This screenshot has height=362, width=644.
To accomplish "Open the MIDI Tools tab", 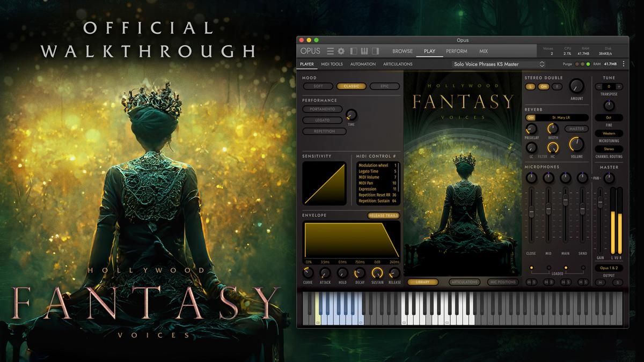I will point(332,64).
